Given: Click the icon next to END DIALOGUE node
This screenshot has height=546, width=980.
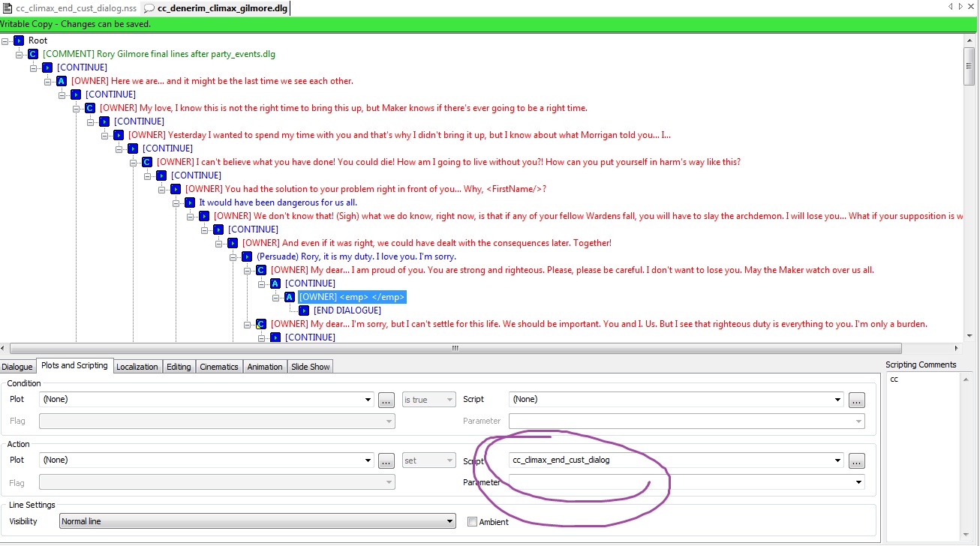Looking at the screenshot, I should 304,310.
